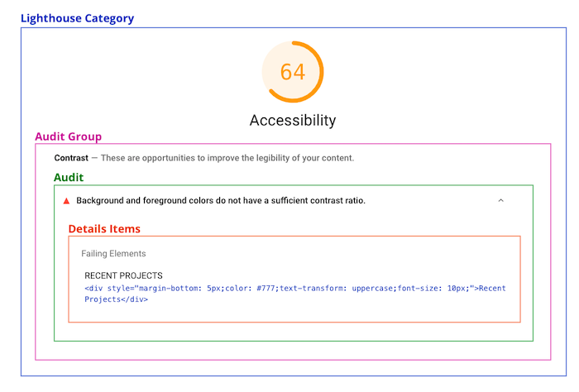
Task: Select the RECENT PROJECTS failing element label
Action: point(123,275)
